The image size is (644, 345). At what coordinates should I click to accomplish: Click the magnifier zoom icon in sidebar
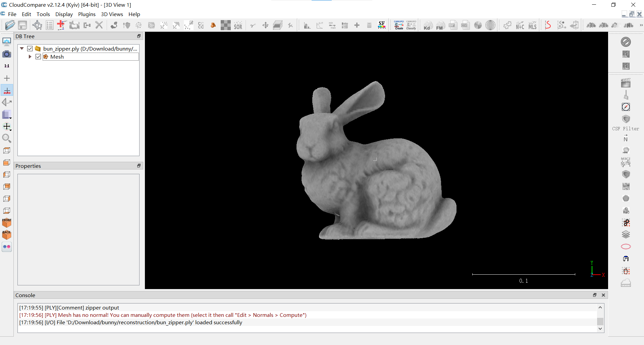point(7,138)
